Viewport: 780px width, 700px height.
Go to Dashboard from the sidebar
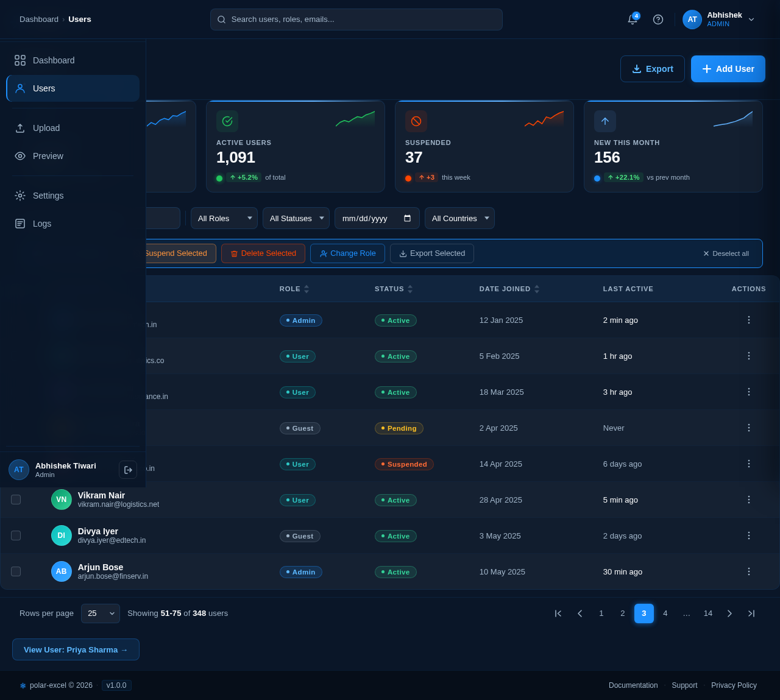53,60
